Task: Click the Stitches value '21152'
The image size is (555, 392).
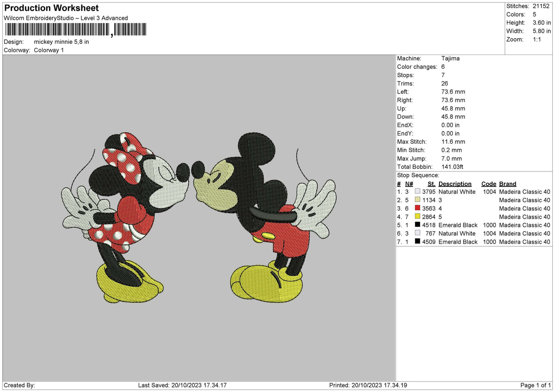Action: click(x=541, y=6)
